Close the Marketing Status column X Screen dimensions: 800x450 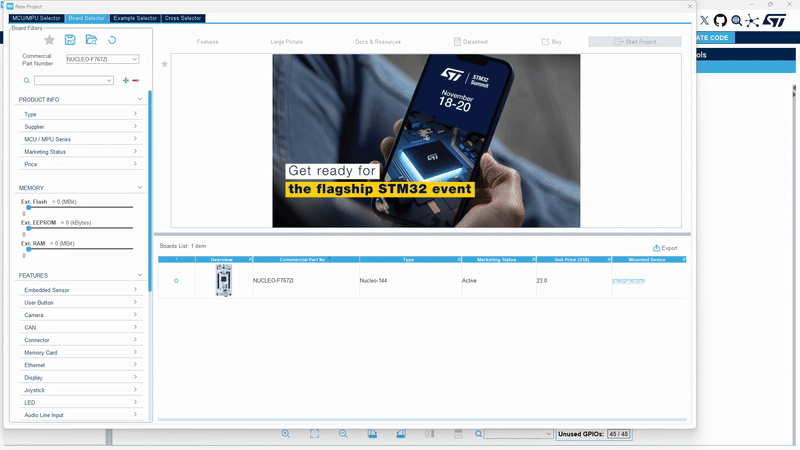pyautogui.click(x=534, y=260)
